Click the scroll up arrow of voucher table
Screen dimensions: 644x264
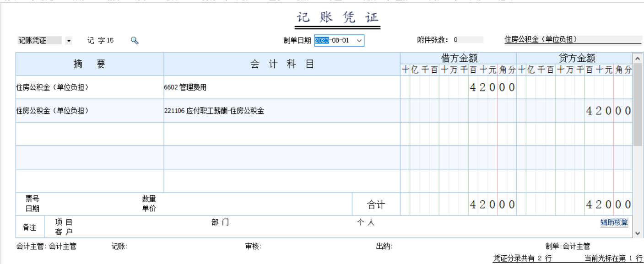638,58
